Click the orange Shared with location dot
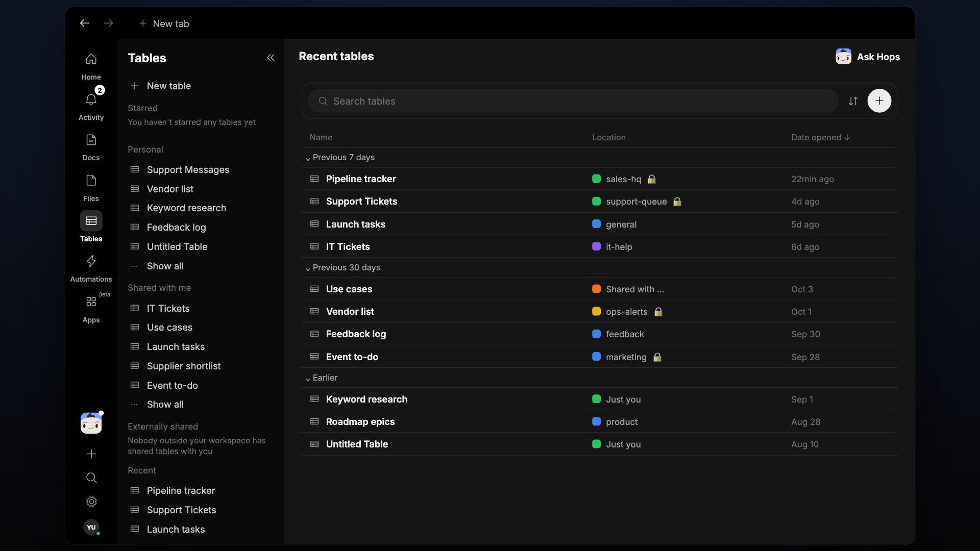 (x=596, y=289)
